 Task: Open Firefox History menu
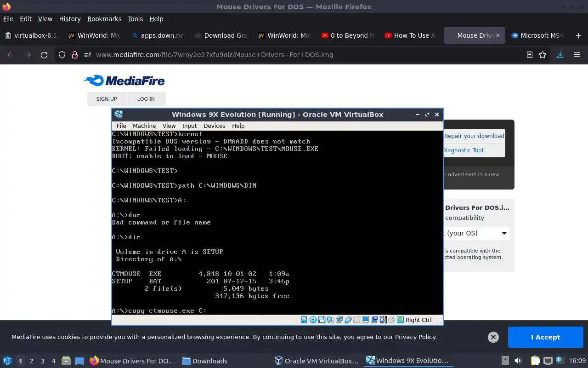pyautogui.click(x=70, y=19)
